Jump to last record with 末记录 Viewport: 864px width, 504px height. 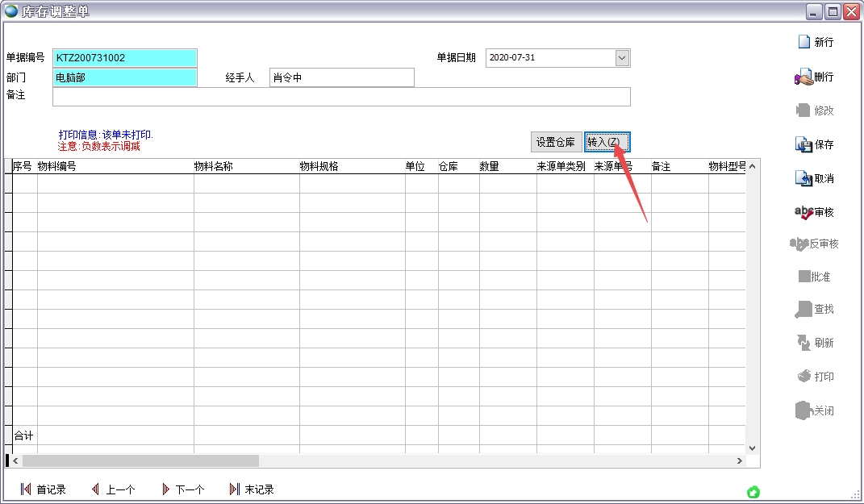point(251,489)
